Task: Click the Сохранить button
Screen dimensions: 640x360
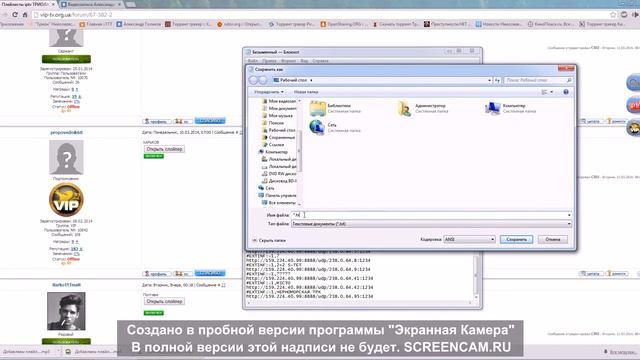Action: click(x=516, y=240)
